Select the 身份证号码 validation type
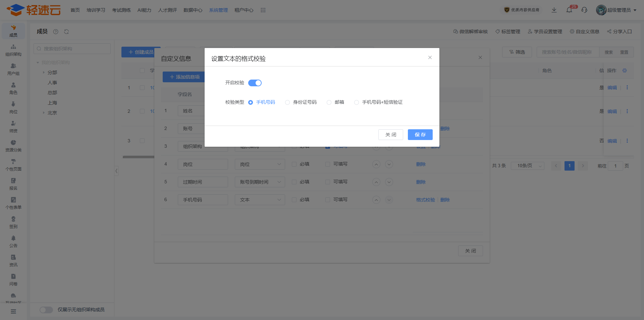Screen dimensions: 644x320 tap(287, 102)
